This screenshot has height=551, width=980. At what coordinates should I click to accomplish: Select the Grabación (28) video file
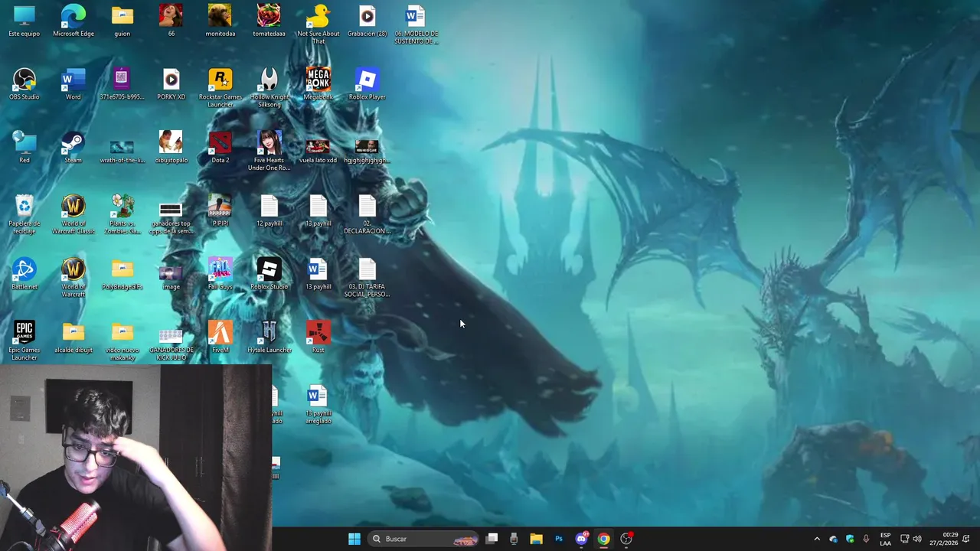click(x=367, y=21)
